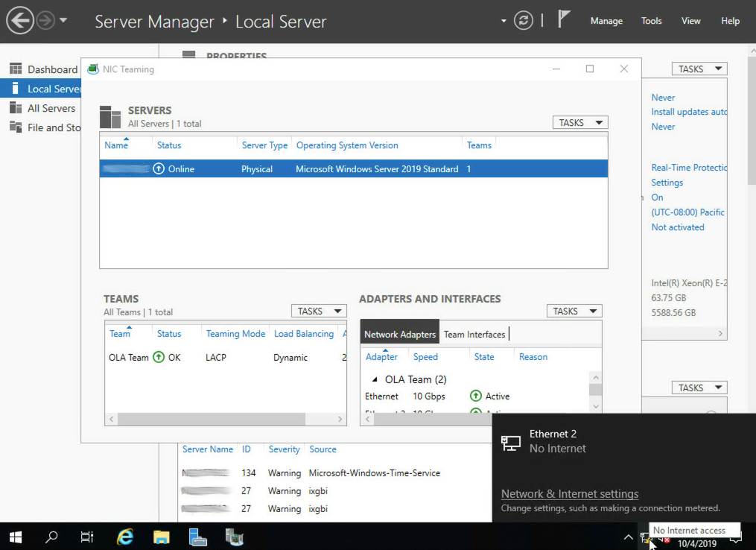Screen dimensions: 756x550
Task: Open the Tools menu
Action: (x=651, y=21)
